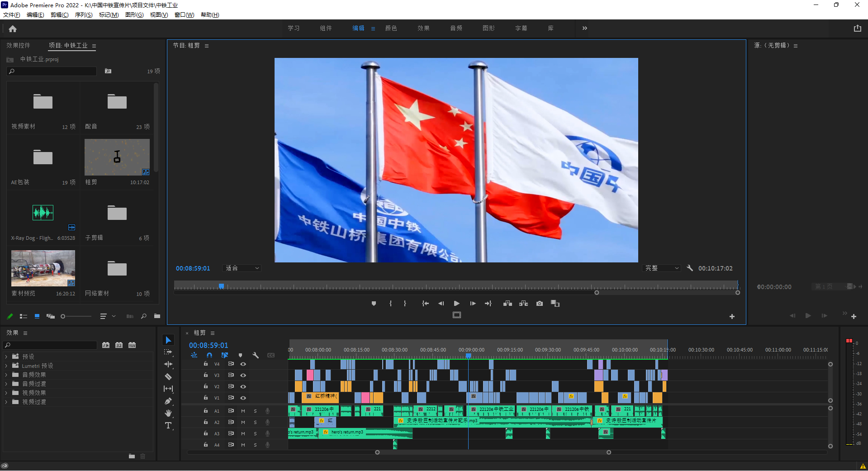Step back one frame

tap(441, 304)
